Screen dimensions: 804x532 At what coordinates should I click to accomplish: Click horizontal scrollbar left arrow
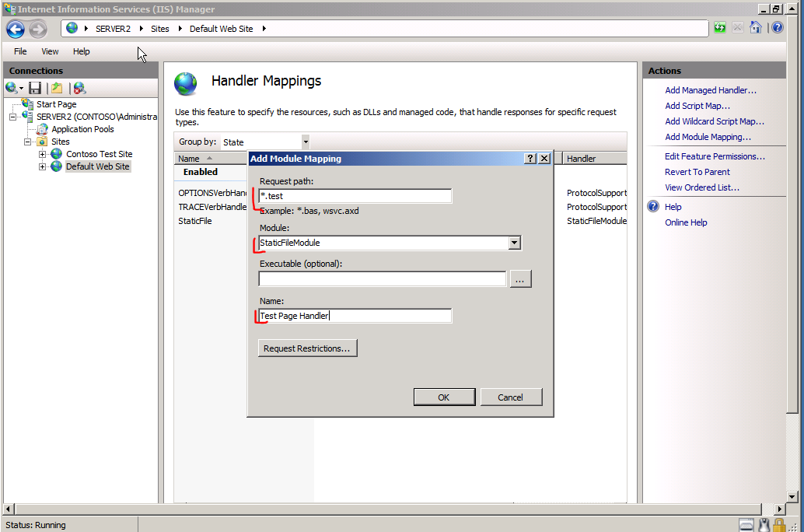tap(9, 509)
